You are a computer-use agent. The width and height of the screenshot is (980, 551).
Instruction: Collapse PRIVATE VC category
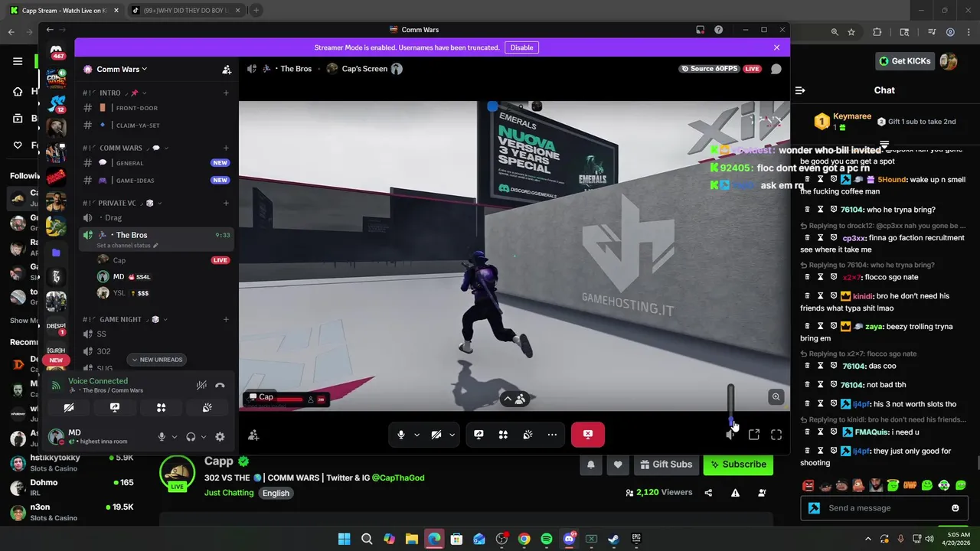pos(123,203)
